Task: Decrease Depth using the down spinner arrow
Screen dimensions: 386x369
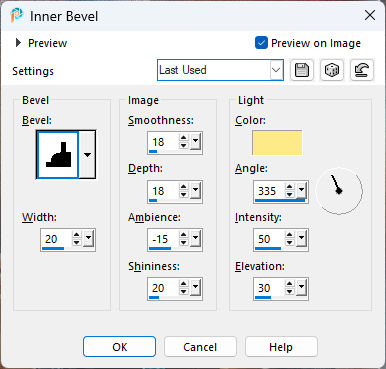Action: [184, 194]
